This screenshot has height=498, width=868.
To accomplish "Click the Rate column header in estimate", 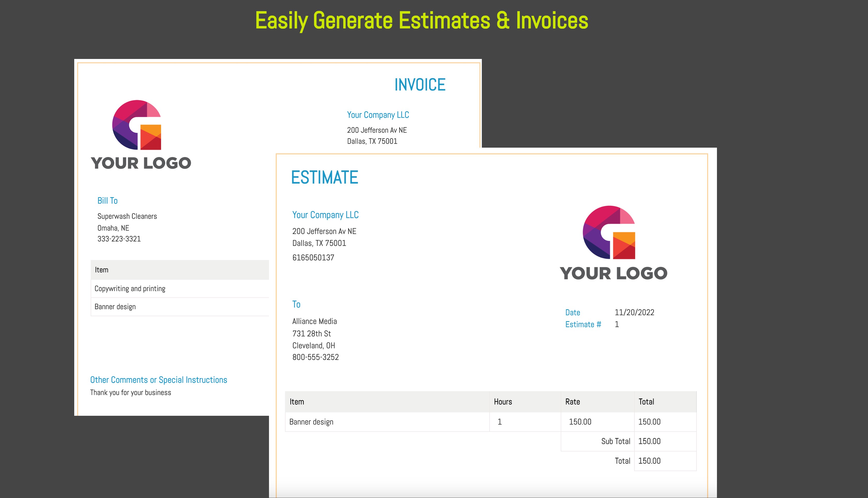I will coord(572,402).
